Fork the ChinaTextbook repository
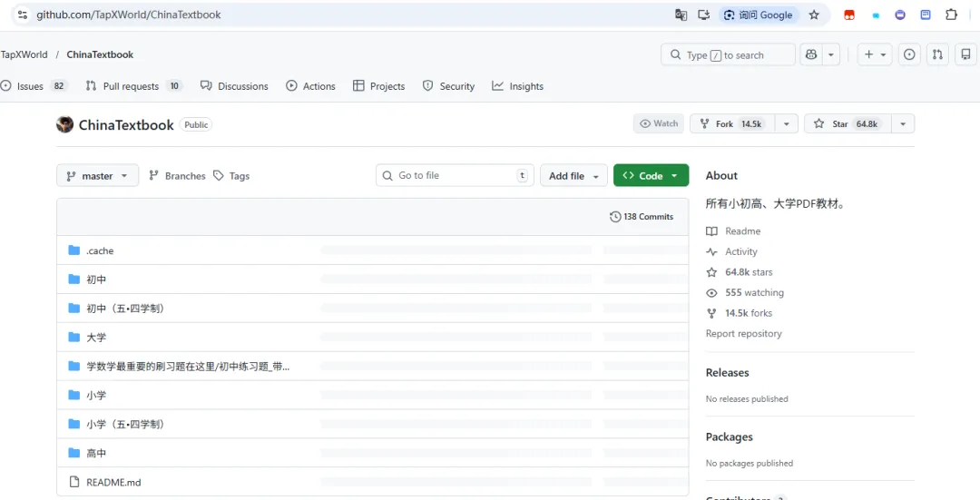Screen dimensions: 980x500 (732, 123)
